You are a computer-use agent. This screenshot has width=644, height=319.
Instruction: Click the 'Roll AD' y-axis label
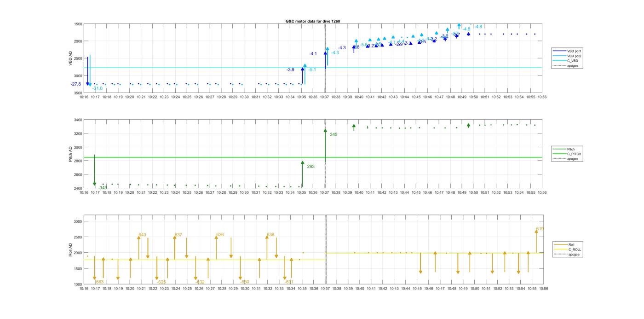(71, 249)
